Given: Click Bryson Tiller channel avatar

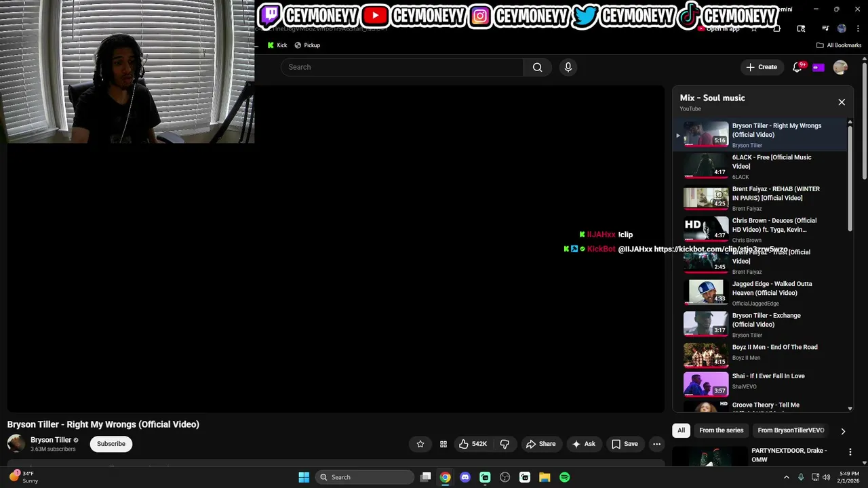Looking at the screenshot, I should (x=16, y=444).
